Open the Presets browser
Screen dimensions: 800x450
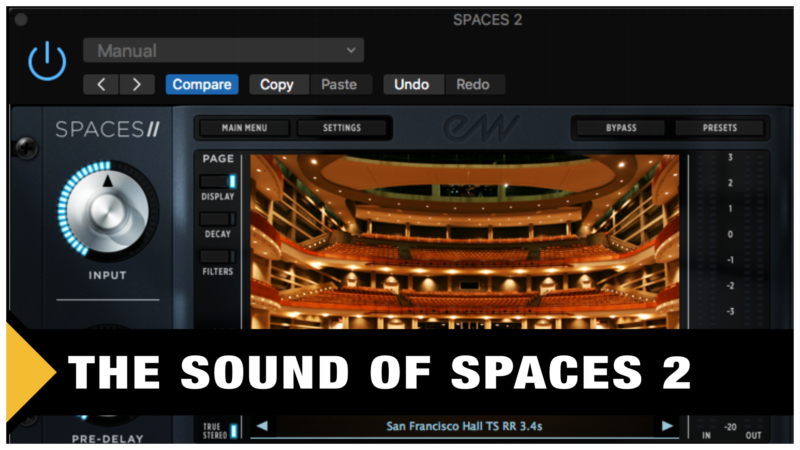pos(719,128)
